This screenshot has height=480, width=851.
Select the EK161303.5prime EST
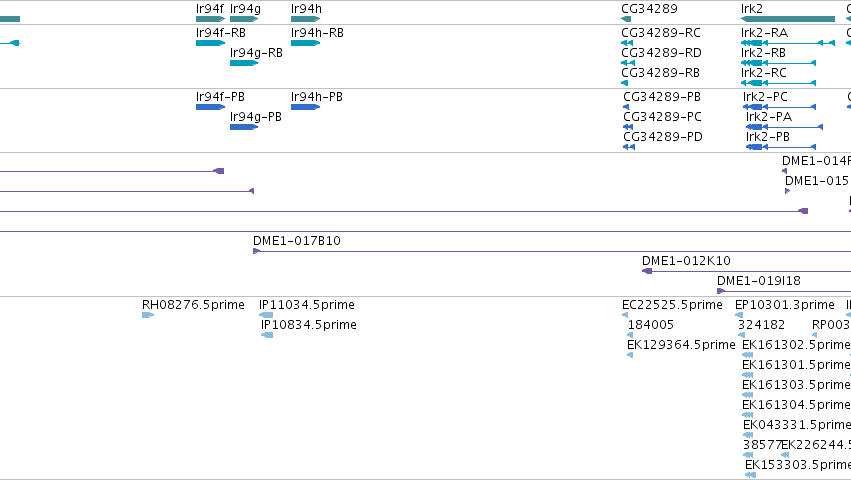[796, 385]
